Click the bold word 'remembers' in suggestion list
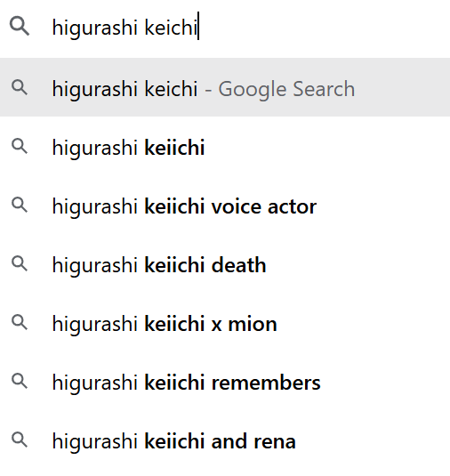This screenshot has width=450, height=476. [x=266, y=383]
